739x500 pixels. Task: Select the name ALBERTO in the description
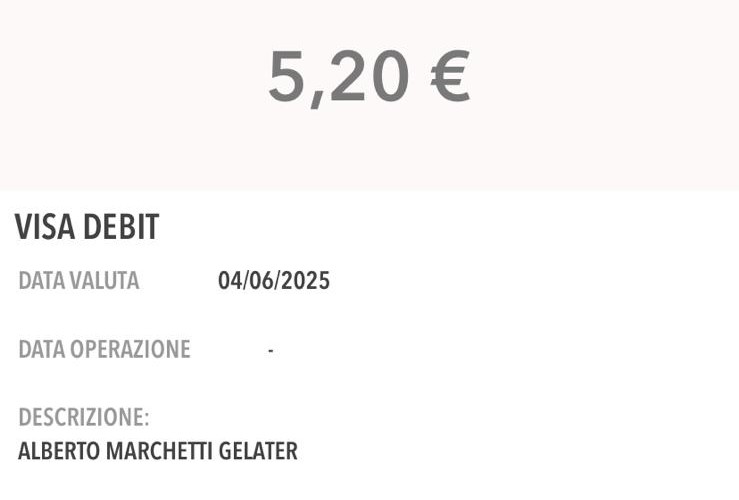pos(56,451)
